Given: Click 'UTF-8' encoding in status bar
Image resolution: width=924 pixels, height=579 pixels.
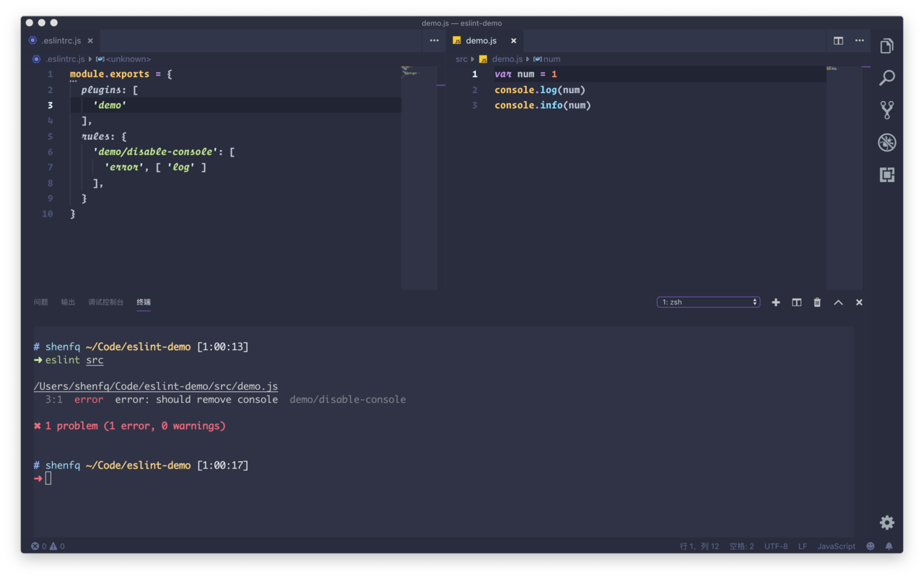Looking at the screenshot, I should pos(776,547).
